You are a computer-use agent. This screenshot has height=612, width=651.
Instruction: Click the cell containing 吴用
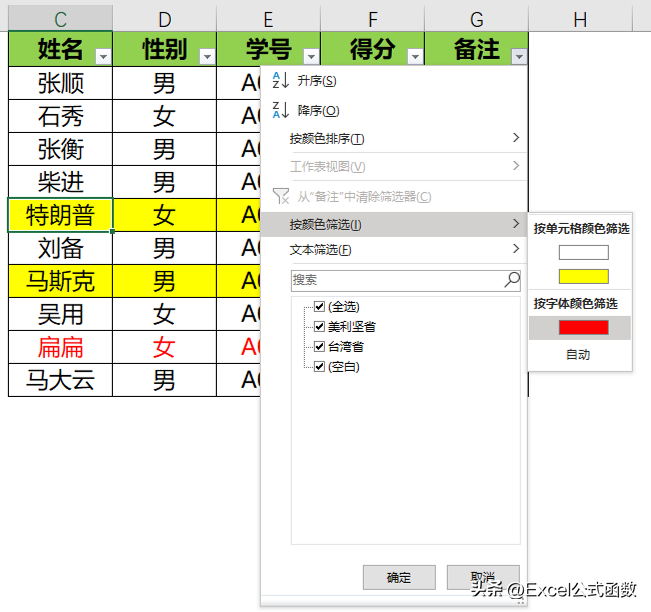click(x=61, y=314)
